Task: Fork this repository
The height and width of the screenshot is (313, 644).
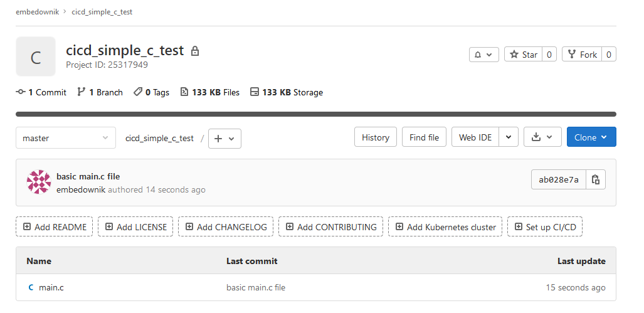Action: click(582, 55)
